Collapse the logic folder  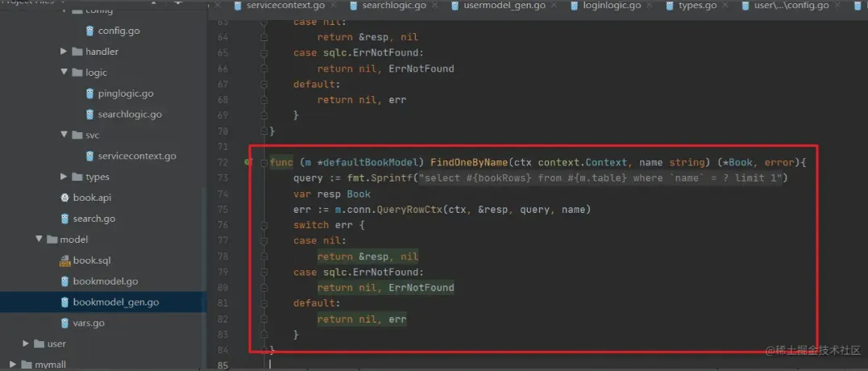[x=64, y=73]
